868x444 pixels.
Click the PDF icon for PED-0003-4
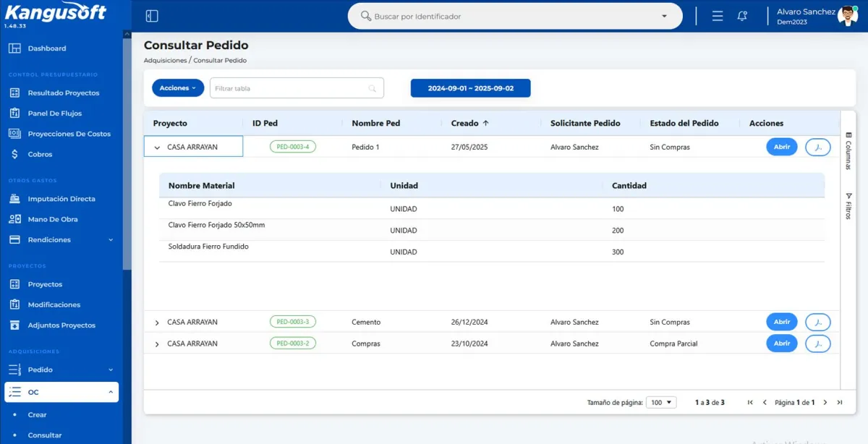817,147
